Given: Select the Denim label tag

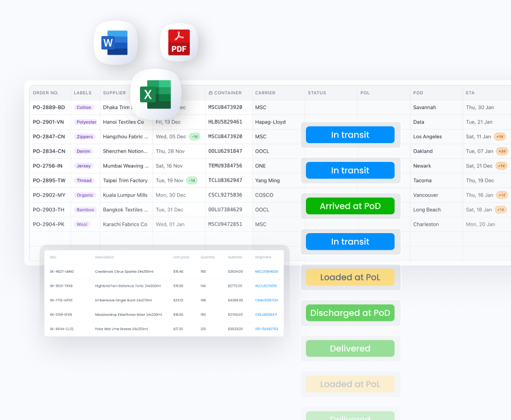Looking at the screenshot, I should click(83, 152).
